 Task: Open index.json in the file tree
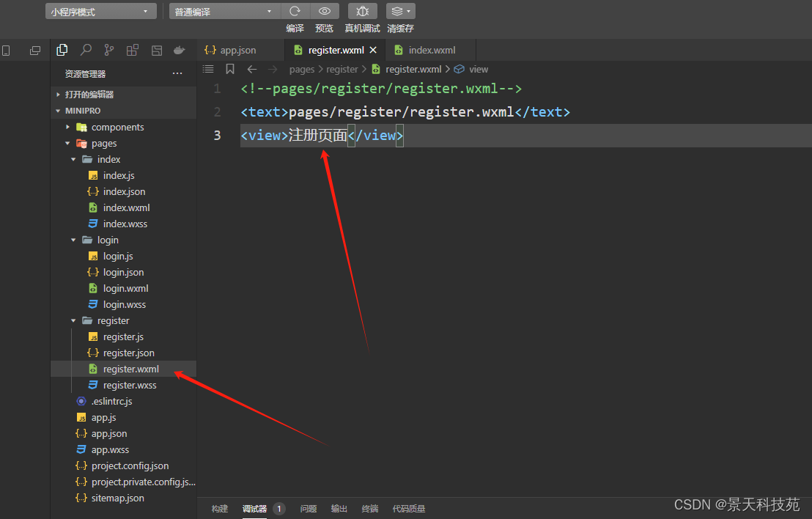pos(124,191)
